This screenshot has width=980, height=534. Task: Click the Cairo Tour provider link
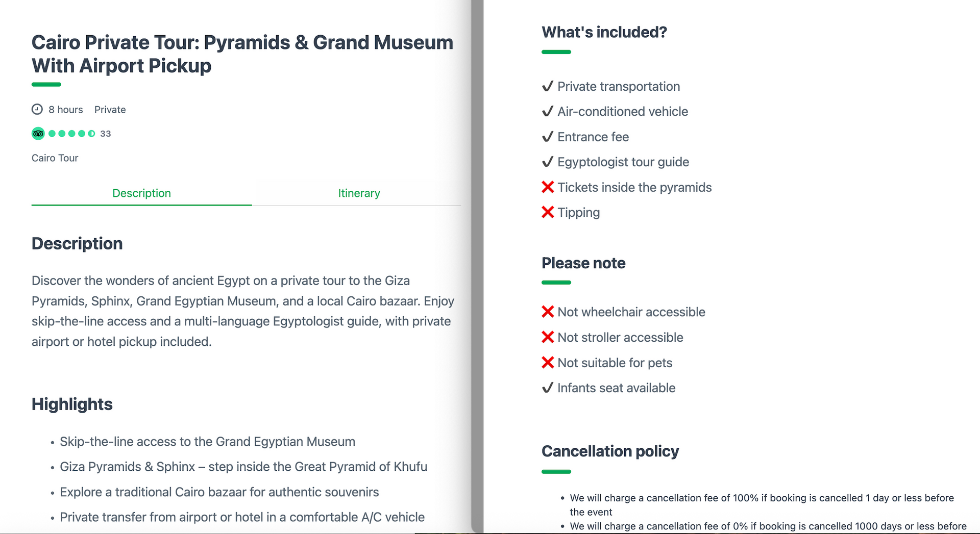coord(55,158)
